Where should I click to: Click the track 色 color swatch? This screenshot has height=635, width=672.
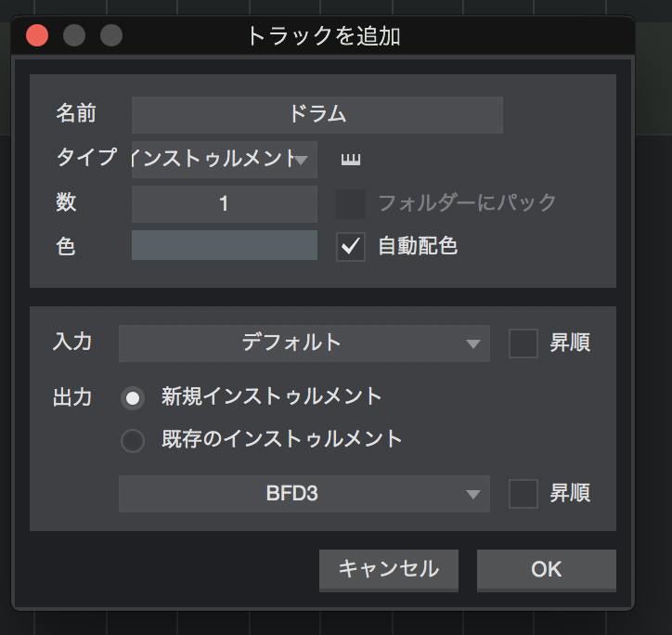pyautogui.click(x=225, y=246)
